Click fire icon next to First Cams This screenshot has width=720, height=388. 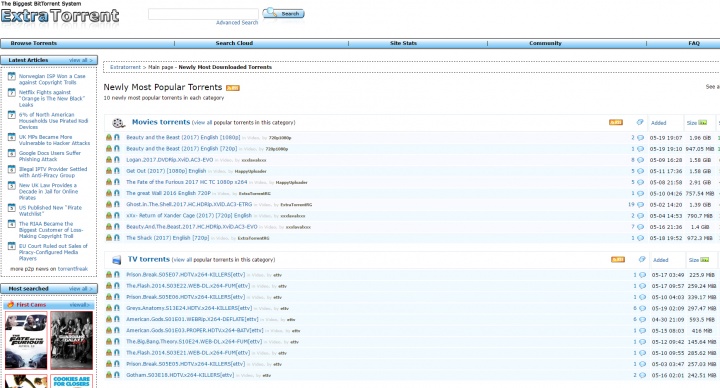click(11, 305)
